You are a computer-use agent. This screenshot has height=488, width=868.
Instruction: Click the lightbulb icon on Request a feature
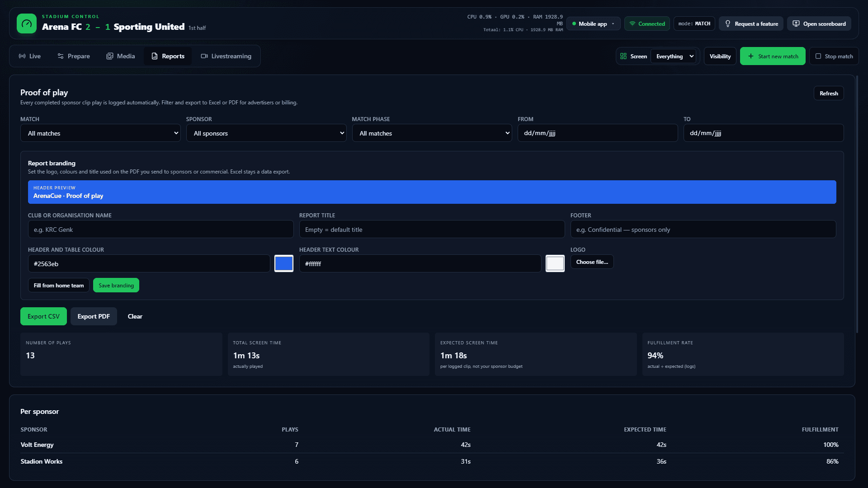point(728,23)
